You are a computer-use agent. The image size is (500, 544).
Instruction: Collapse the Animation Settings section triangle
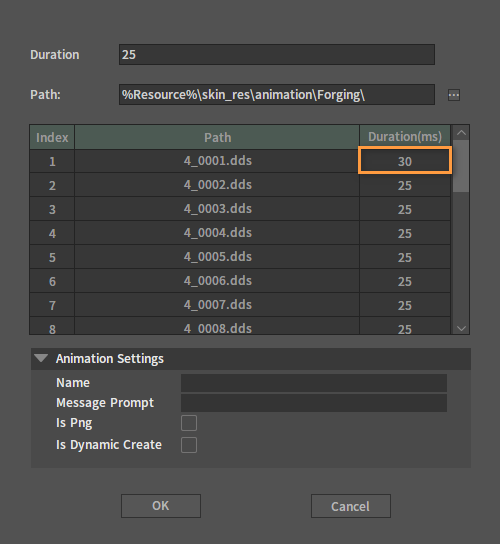point(41,358)
